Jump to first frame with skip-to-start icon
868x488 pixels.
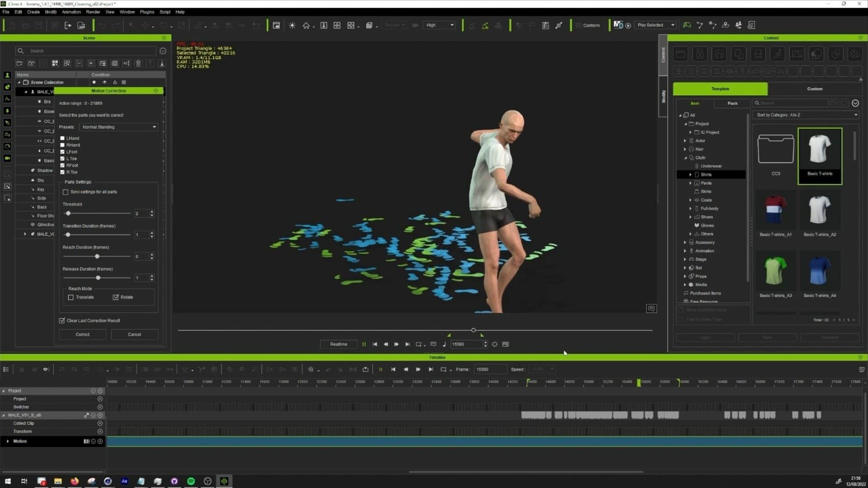click(x=375, y=344)
